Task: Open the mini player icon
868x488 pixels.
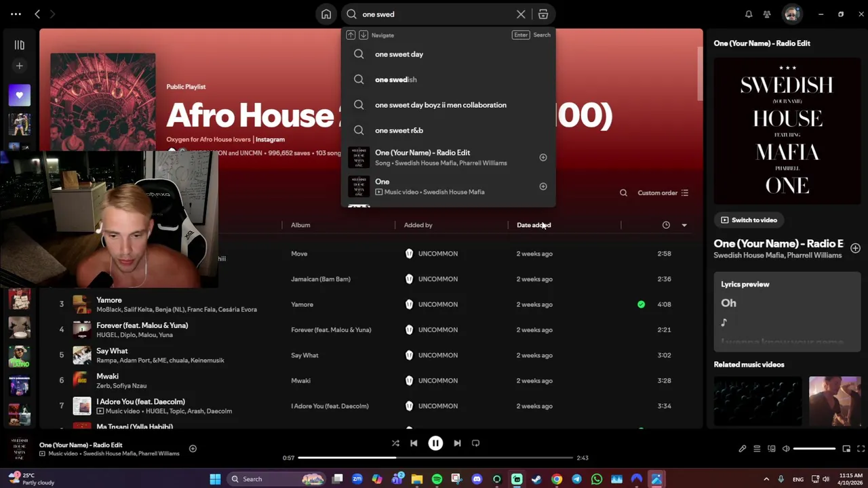Action: point(846,449)
